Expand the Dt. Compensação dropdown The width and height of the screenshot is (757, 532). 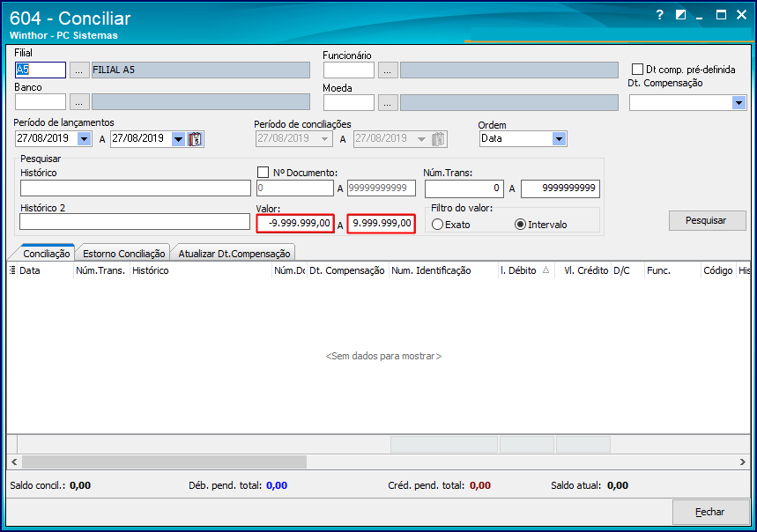coord(738,103)
